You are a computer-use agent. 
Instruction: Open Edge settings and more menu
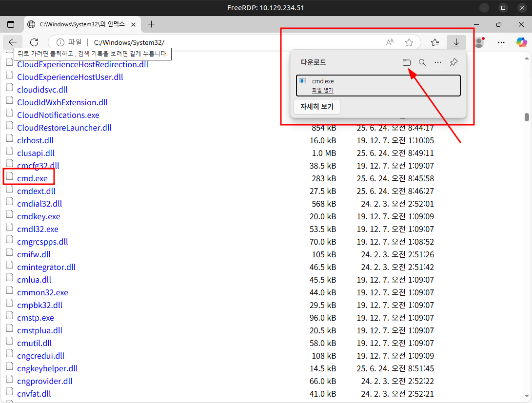click(500, 42)
